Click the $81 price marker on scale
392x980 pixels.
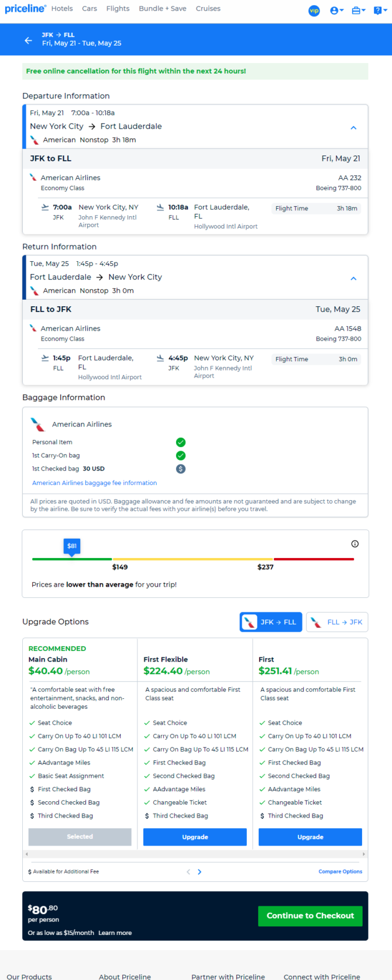click(72, 546)
